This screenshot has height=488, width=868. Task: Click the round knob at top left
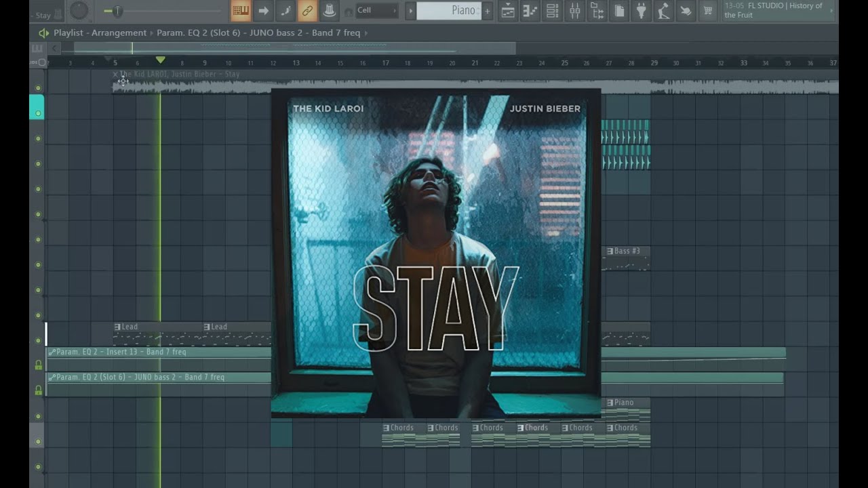pyautogui.click(x=79, y=11)
